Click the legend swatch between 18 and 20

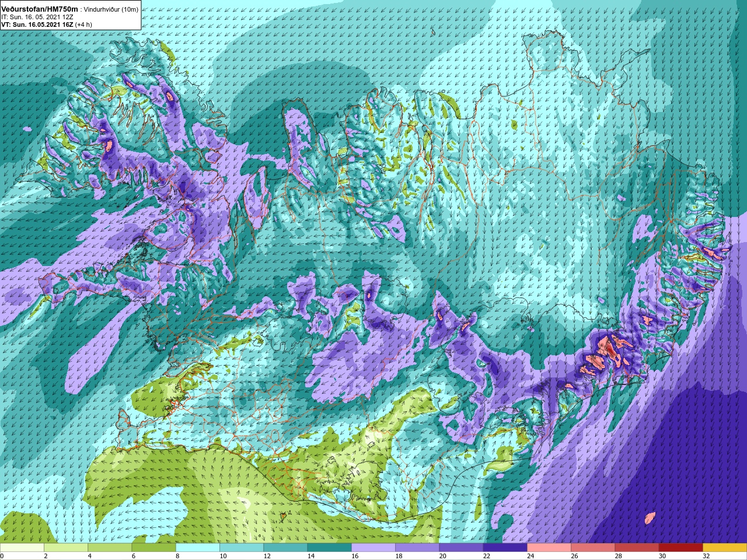417,548
